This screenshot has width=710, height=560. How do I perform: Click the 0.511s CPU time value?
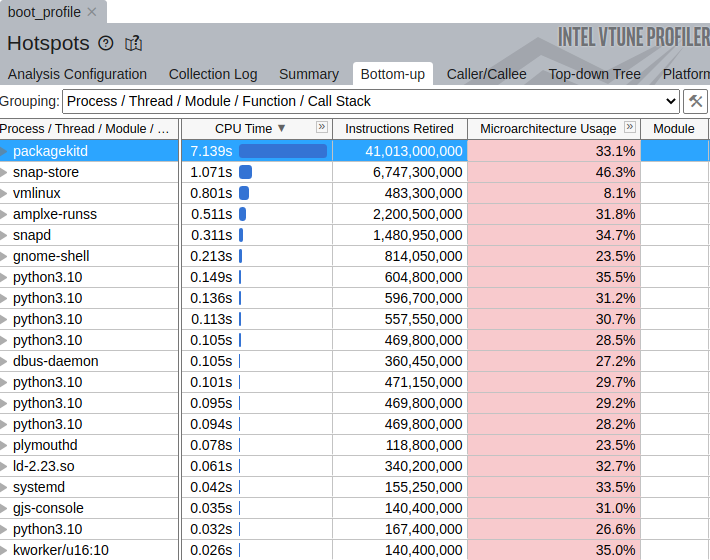click(x=211, y=214)
